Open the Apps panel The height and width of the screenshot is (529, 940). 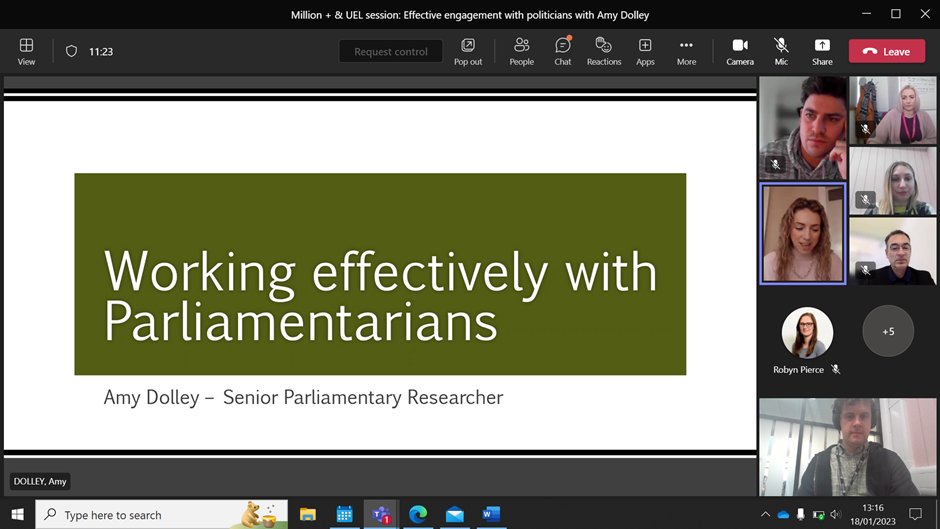click(x=645, y=52)
